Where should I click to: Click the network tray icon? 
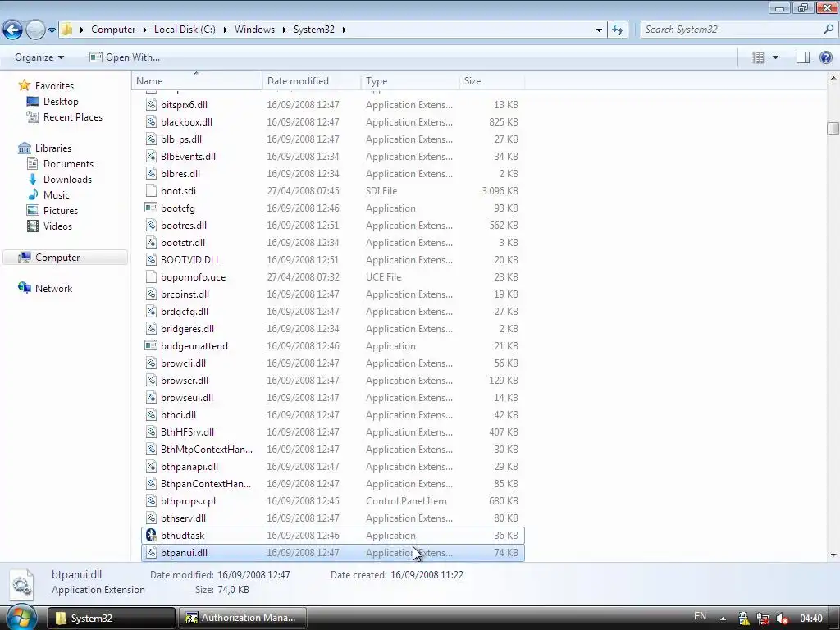763,619
